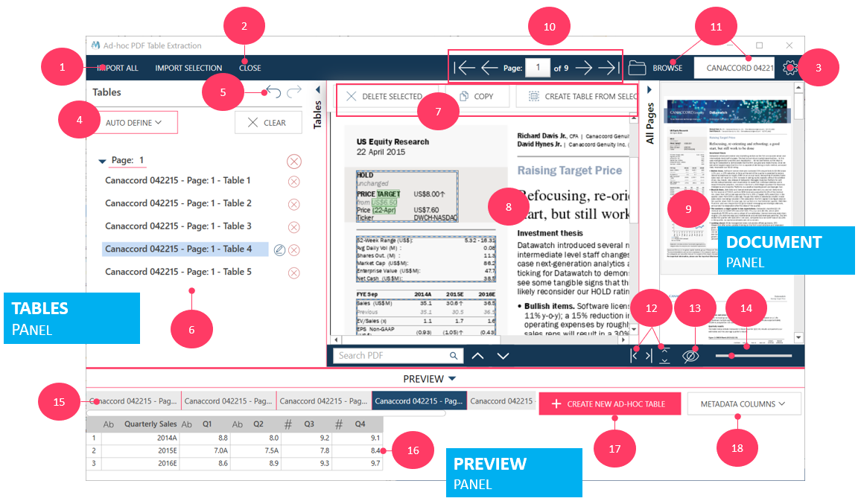
Task: Redo the table action
Action: [x=294, y=91]
